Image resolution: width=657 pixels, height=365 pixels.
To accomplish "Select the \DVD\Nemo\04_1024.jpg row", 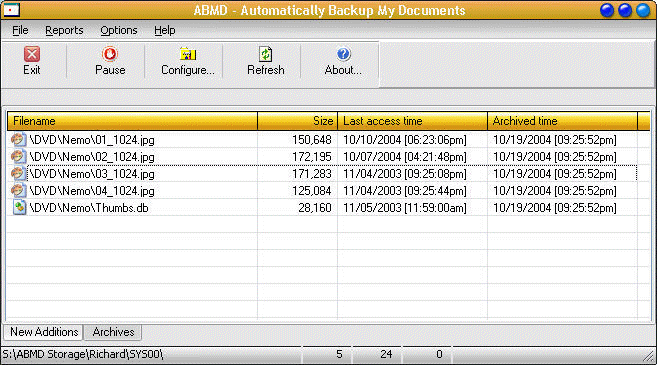I will coord(322,191).
